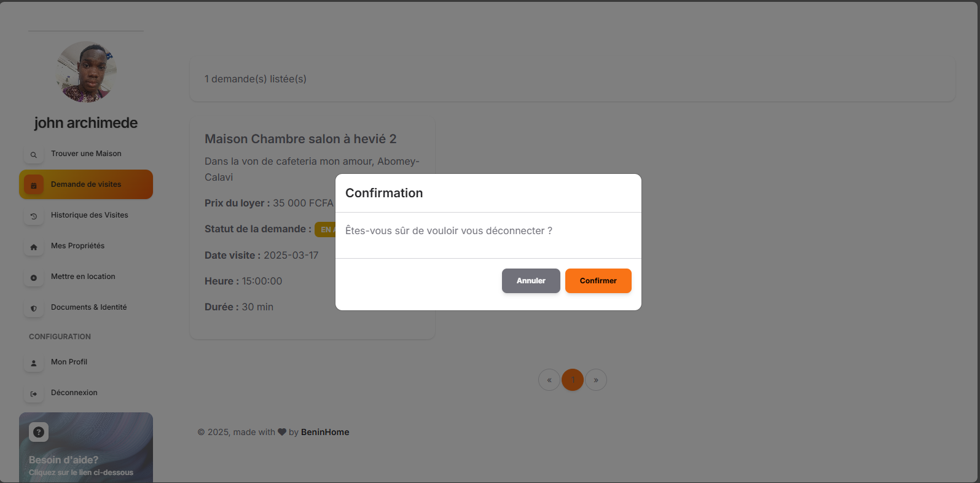
Task: Open the Trouver une Maison menu item
Action: point(86,154)
